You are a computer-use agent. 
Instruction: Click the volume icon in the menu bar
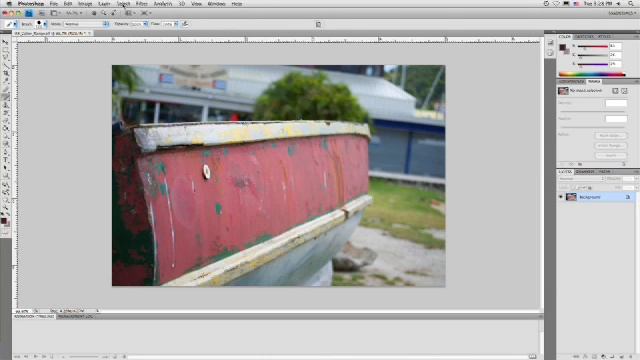[618, 4]
